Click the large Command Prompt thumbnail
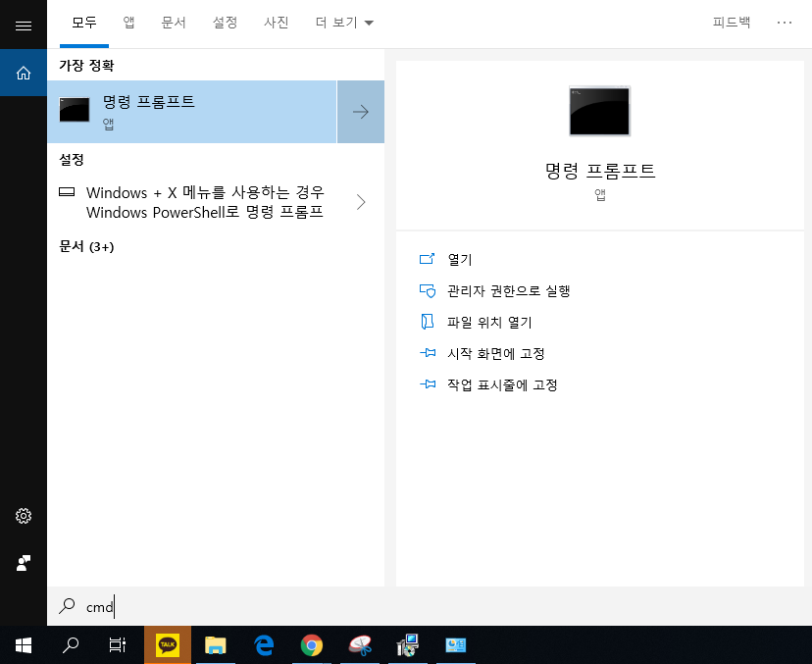Screen dimensions: 812x664 599,112
